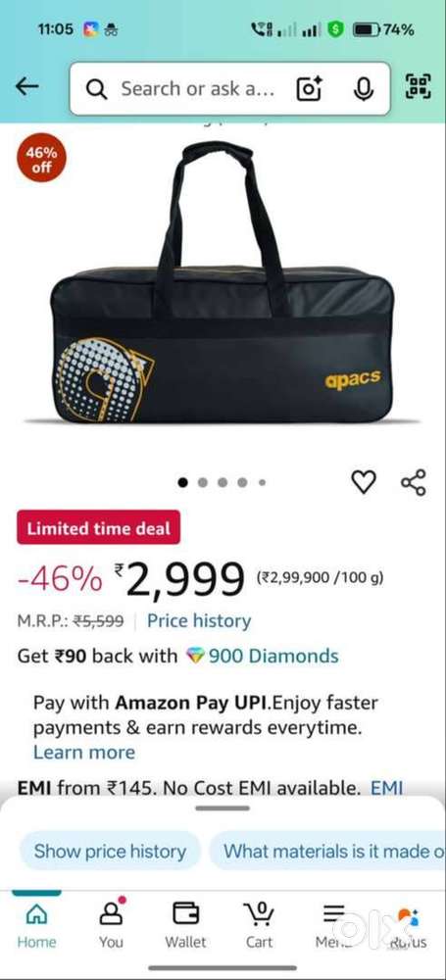Open camera lens search icon

[x=309, y=89]
